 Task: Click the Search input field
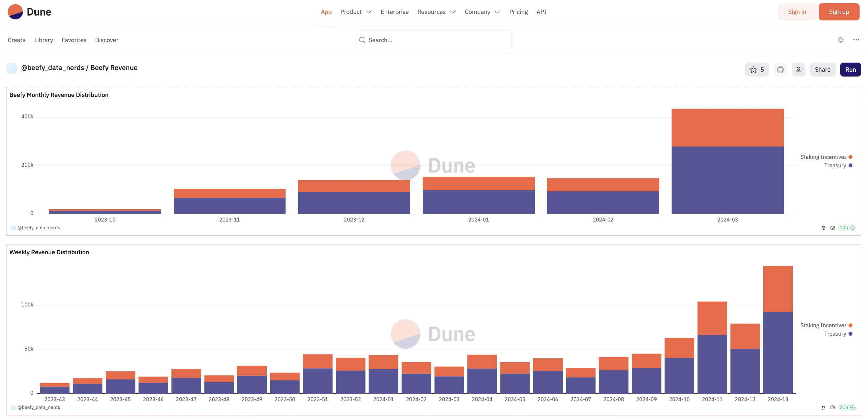click(433, 39)
